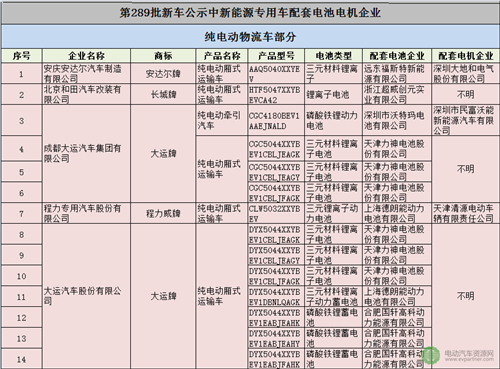Click the '序号' column header
The image size is (500, 369).
coord(22,56)
